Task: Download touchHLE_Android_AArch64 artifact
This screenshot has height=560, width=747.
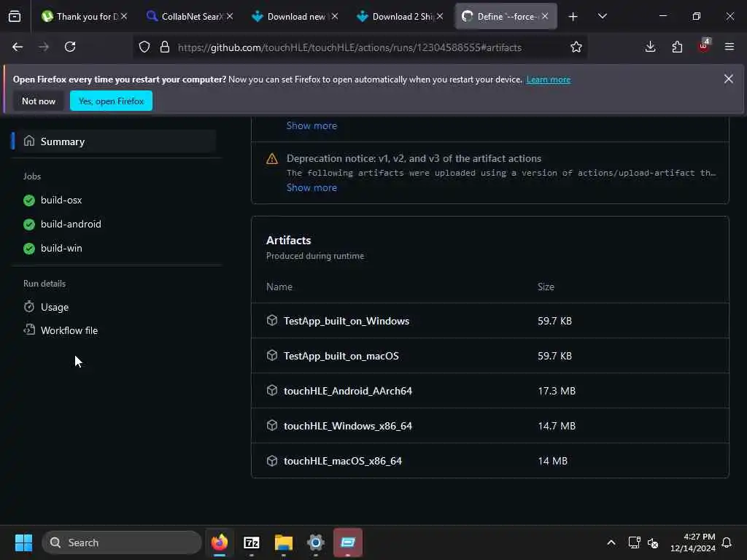Action: point(348,391)
